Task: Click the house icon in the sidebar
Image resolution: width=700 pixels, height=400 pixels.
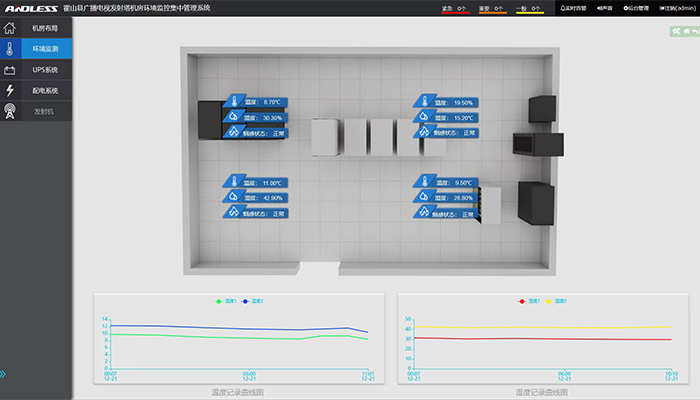Action: tap(10, 27)
